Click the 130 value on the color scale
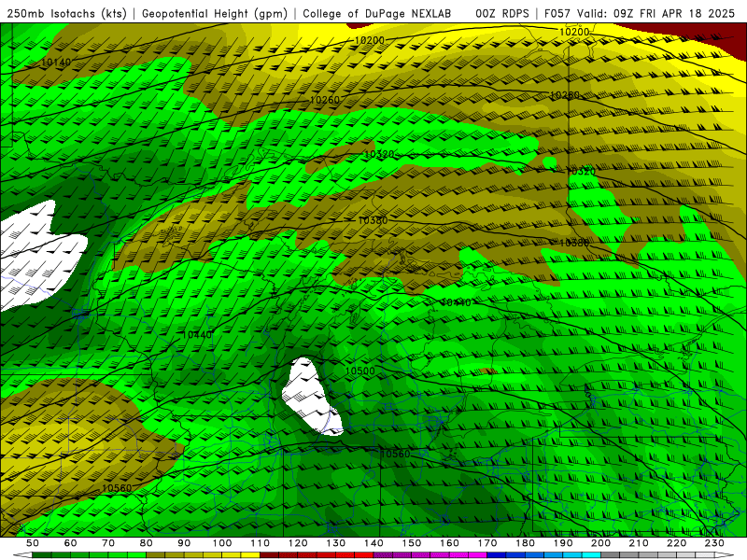This screenshot has height=560, width=747. coord(336,543)
